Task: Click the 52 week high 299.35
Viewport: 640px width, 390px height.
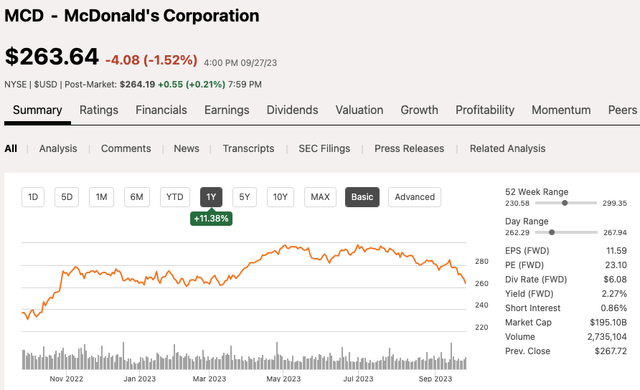Action: 615,203
